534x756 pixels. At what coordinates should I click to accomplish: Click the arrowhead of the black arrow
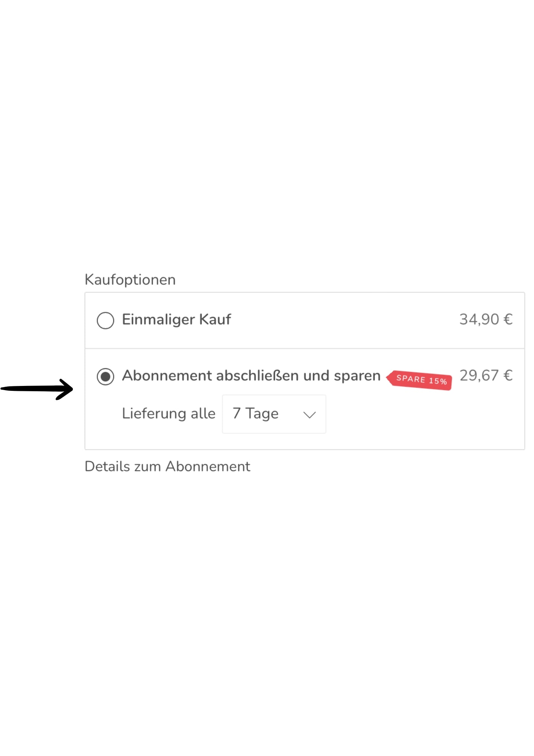pos(66,389)
